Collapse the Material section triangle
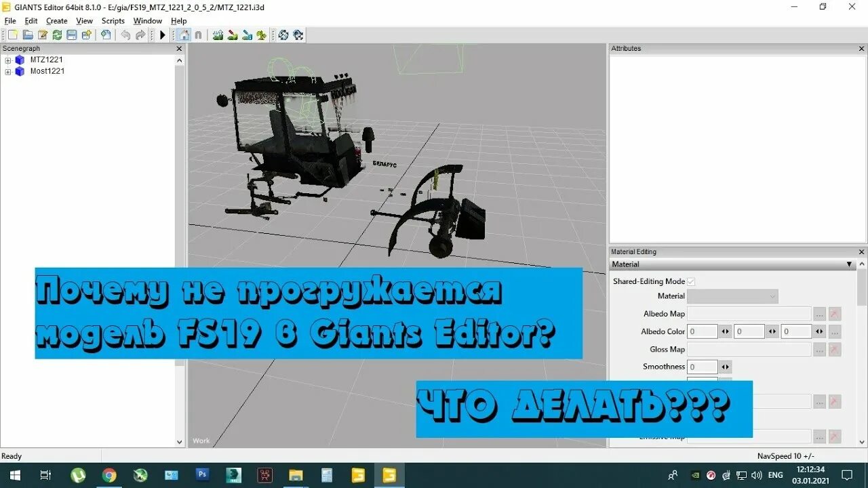Image resolution: width=868 pixels, height=488 pixels. pos(849,264)
